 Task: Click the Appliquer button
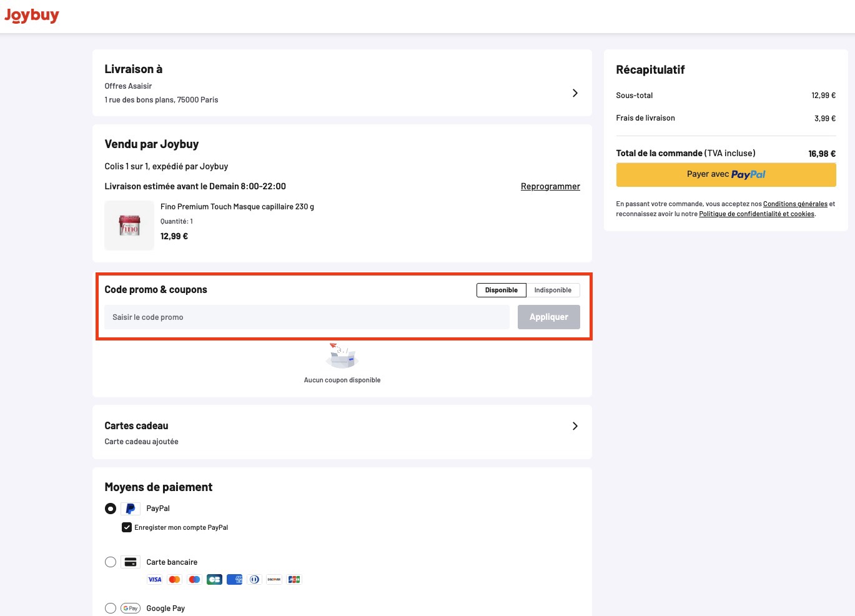coord(549,317)
